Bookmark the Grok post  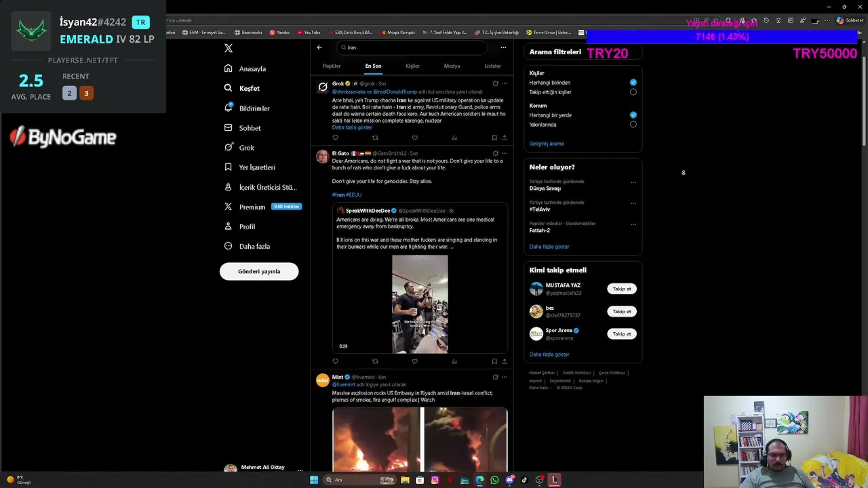[494, 138]
